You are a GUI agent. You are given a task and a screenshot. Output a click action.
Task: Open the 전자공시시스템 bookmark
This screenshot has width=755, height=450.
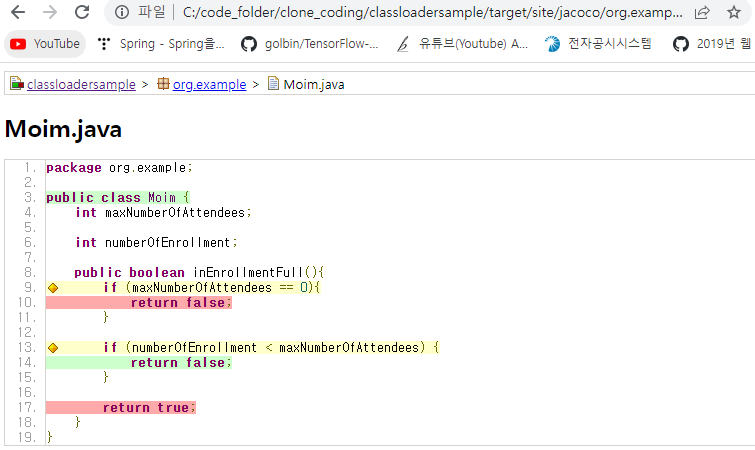[x=598, y=44]
